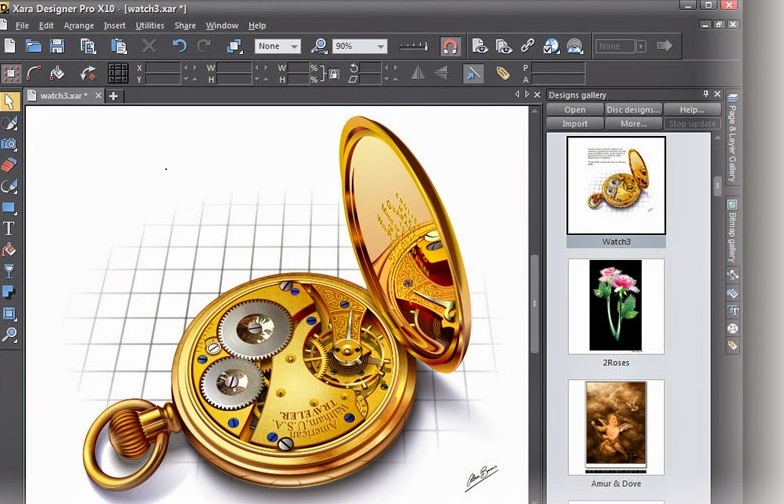Select the Fill tool
Image resolution: width=784 pixels, height=504 pixels.
click(x=9, y=250)
